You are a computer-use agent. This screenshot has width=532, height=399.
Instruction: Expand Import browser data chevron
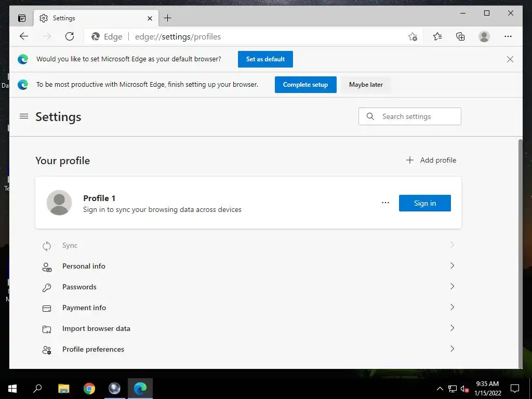(452, 328)
